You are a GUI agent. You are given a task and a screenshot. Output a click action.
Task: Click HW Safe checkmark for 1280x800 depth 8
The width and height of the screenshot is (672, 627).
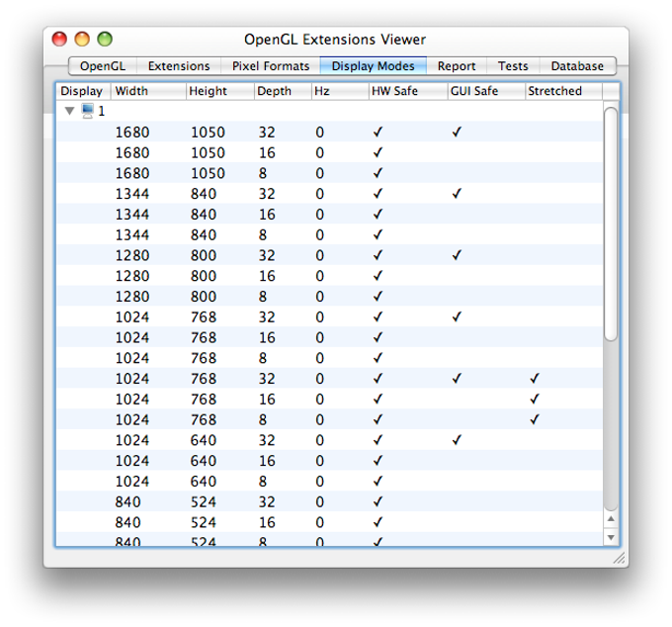[378, 297]
